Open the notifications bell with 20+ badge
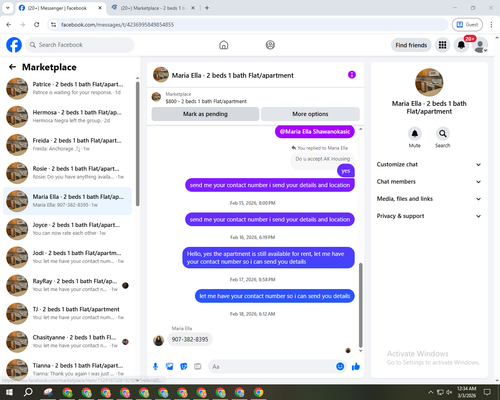Screen dimensions: 500x400 [461, 45]
